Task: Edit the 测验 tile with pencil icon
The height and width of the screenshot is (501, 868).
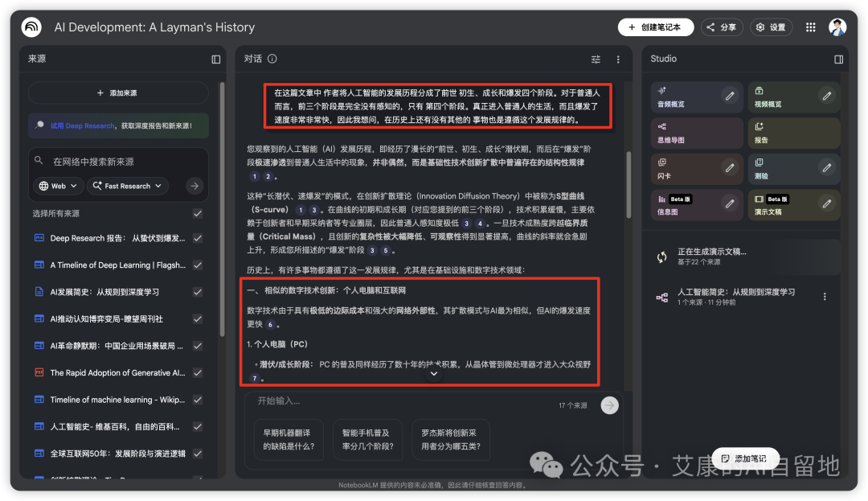Action: [x=826, y=168]
